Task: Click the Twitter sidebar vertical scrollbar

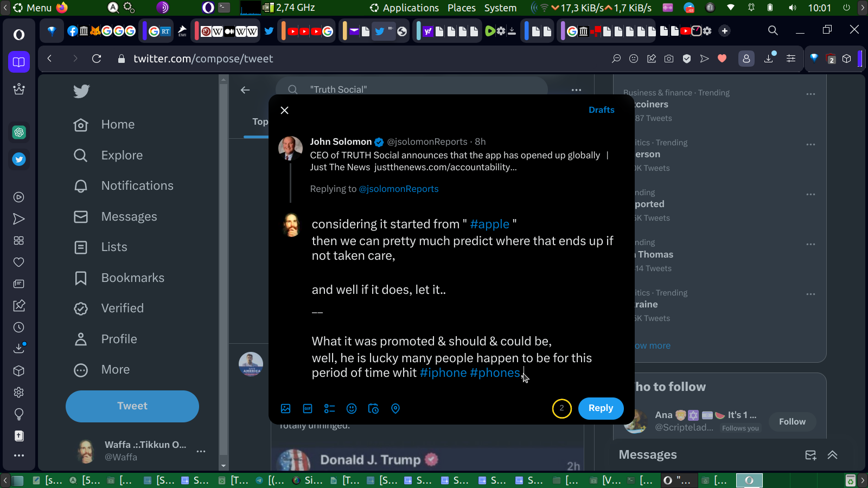Action: tap(223, 268)
